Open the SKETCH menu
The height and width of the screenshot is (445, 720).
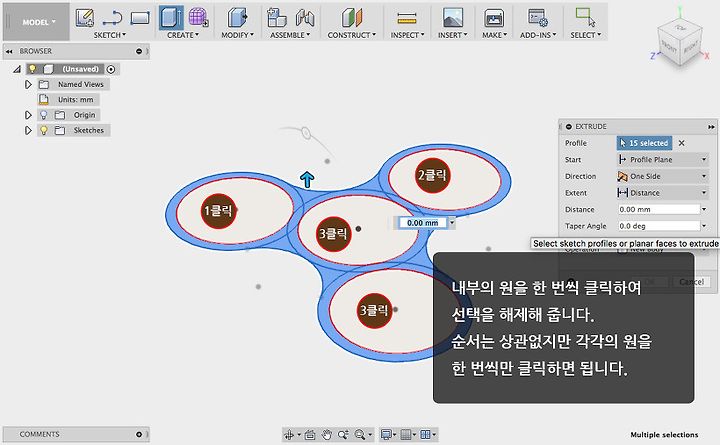[x=110, y=35]
